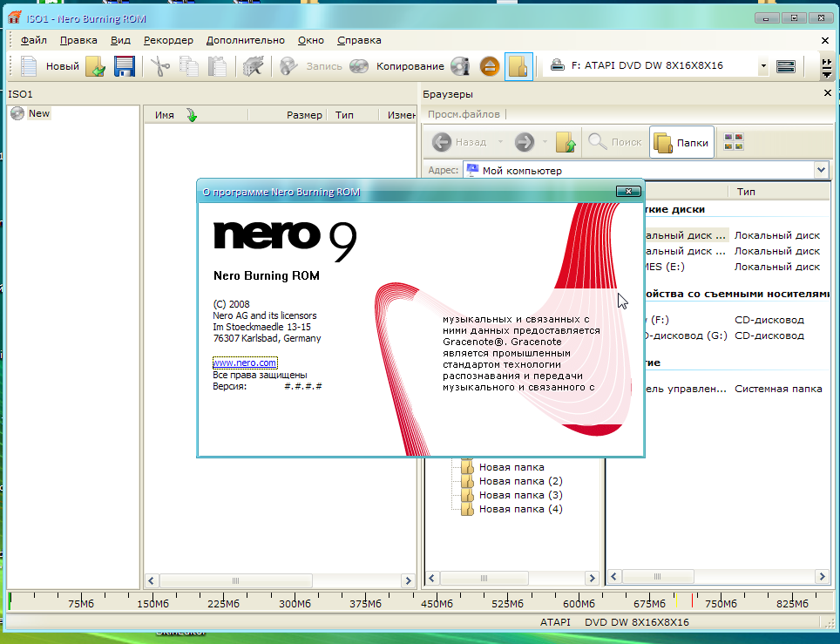Select the (F:) CD-дисковод row
The image size is (840, 644).
[x=737, y=320]
